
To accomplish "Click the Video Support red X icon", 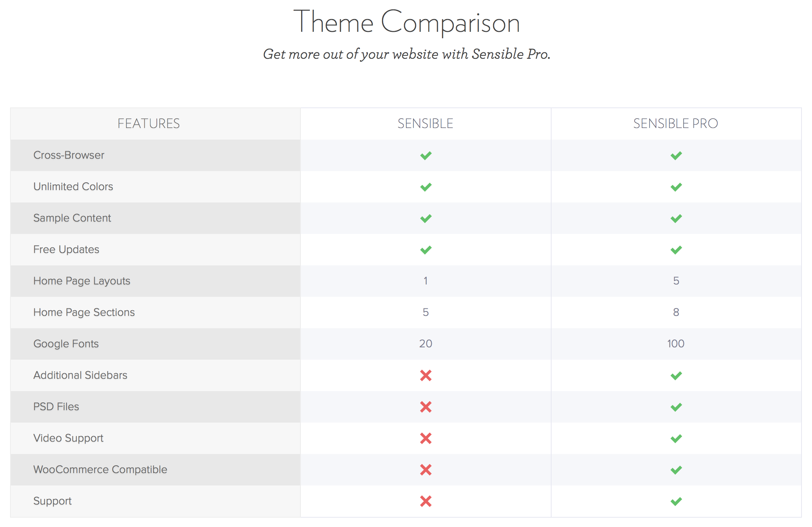I will (x=426, y=438).
